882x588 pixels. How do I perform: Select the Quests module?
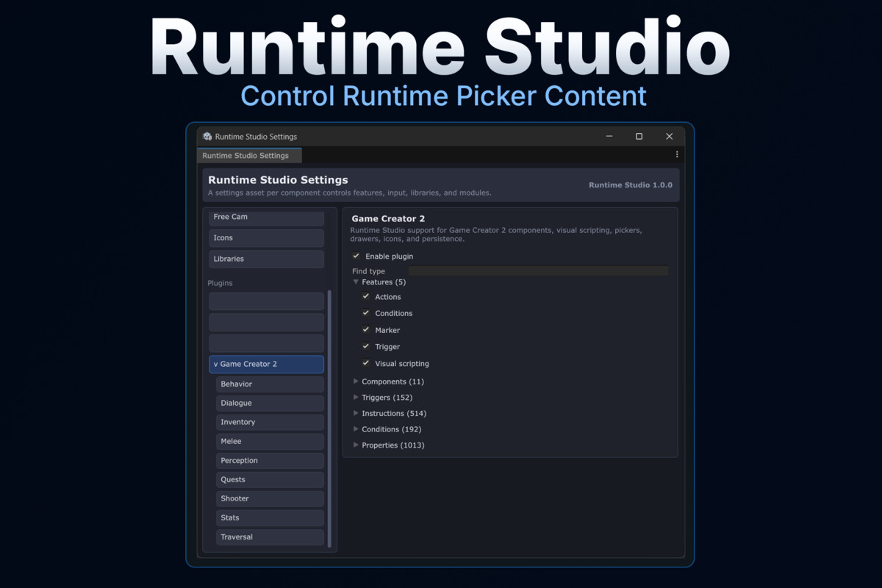point(270,480)
